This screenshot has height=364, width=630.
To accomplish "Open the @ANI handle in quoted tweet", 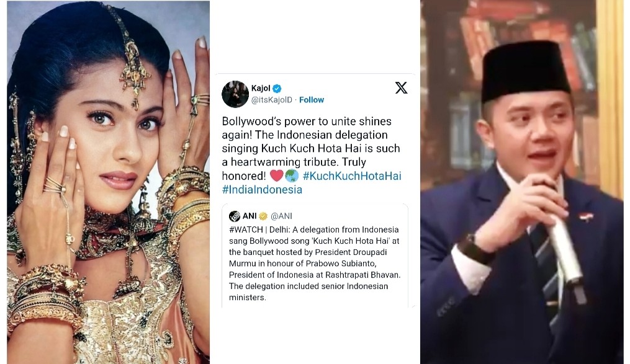I will point(281,216).
